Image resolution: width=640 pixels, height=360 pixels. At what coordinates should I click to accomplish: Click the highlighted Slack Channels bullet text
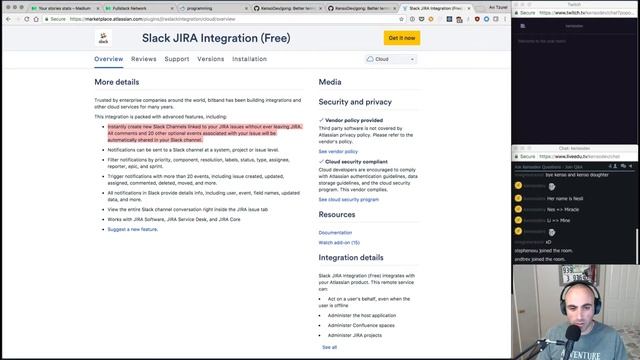205,133
